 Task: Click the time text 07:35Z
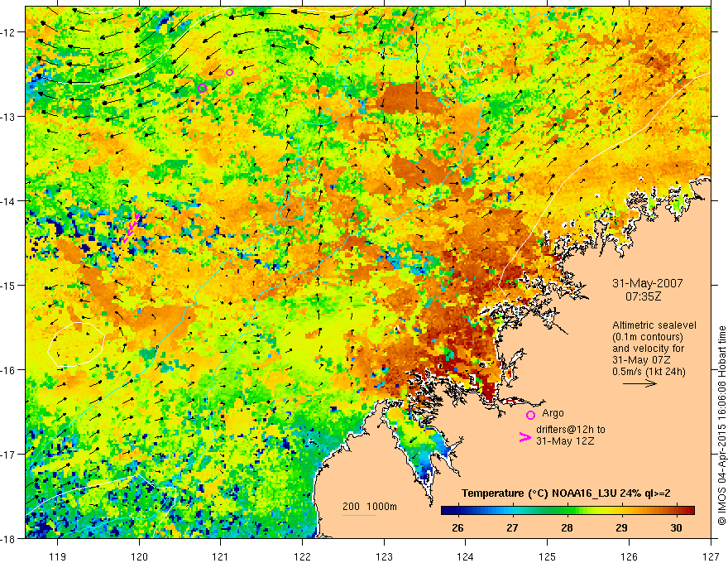pos(643,296)
